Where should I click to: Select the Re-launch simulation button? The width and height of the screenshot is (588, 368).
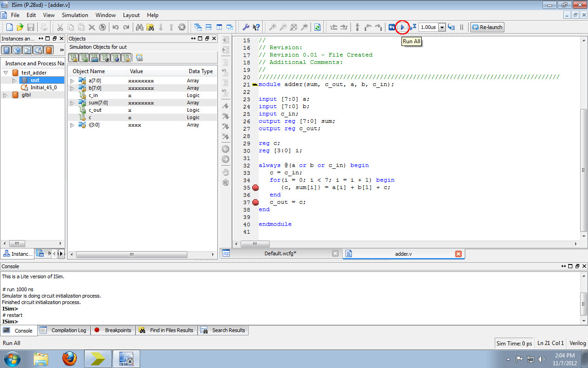click(x=486, y=27)
